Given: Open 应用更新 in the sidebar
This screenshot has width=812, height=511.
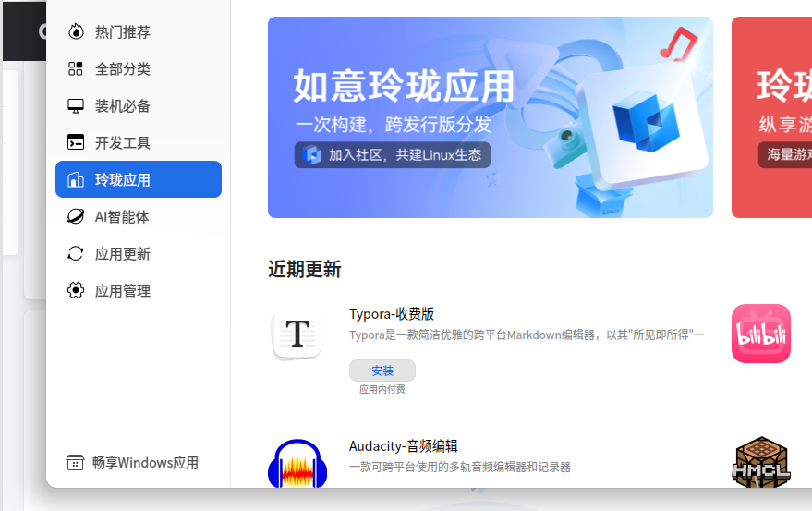Looking at the screenshot, I should (139, 253).
